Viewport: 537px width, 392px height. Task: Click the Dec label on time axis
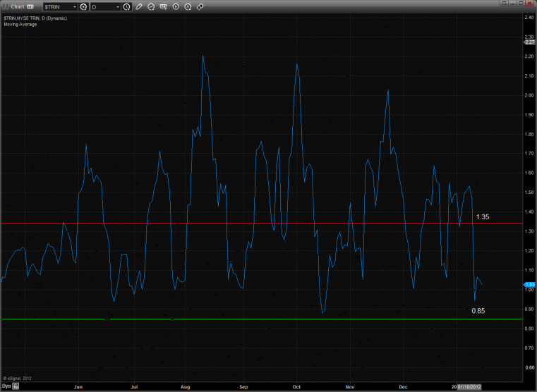point(403,387)
